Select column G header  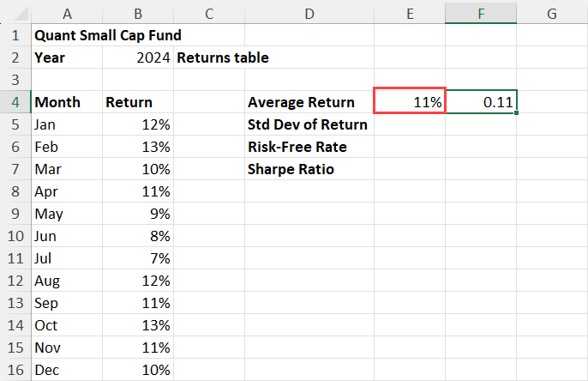(552, 14)
